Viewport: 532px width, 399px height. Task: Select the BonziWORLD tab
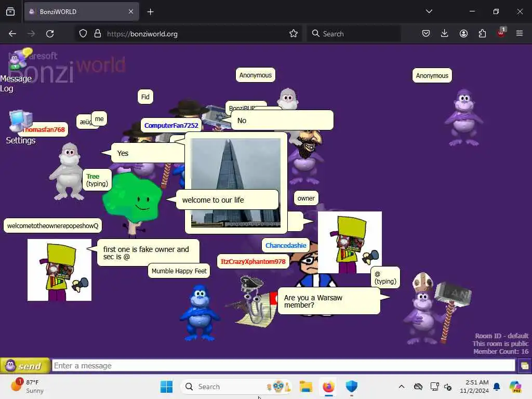point(82,11)
